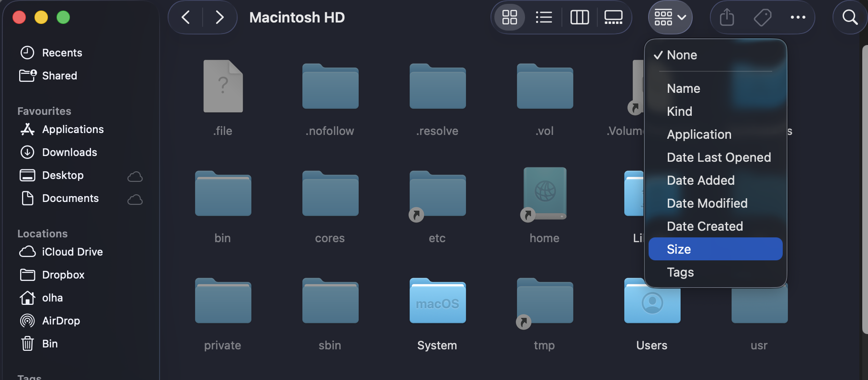The width and height of the screenshot is (868, 380).
Task: Click the Search magnifier icon
Action: 850,17
